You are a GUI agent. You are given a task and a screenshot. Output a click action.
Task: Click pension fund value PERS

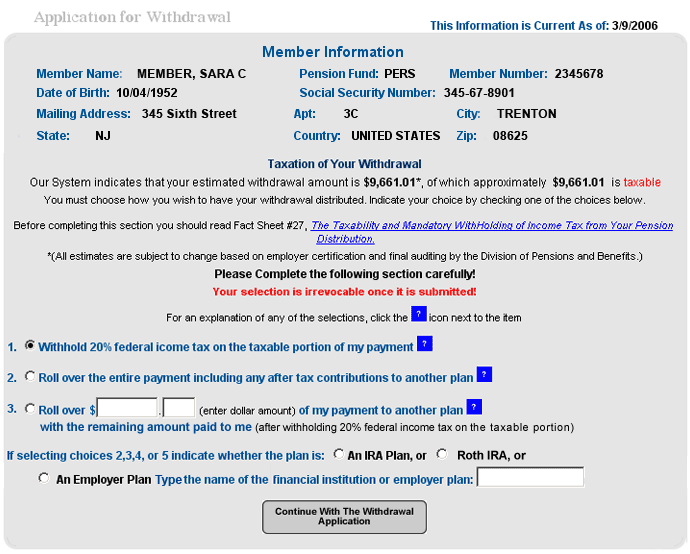click(400, 74)
